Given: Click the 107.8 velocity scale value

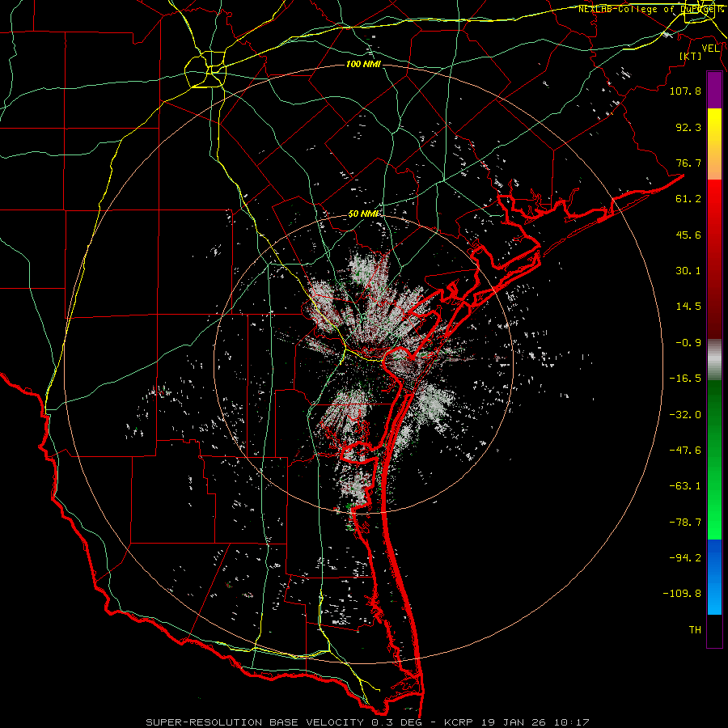Looking at the screenshot, I should [685, 91].
